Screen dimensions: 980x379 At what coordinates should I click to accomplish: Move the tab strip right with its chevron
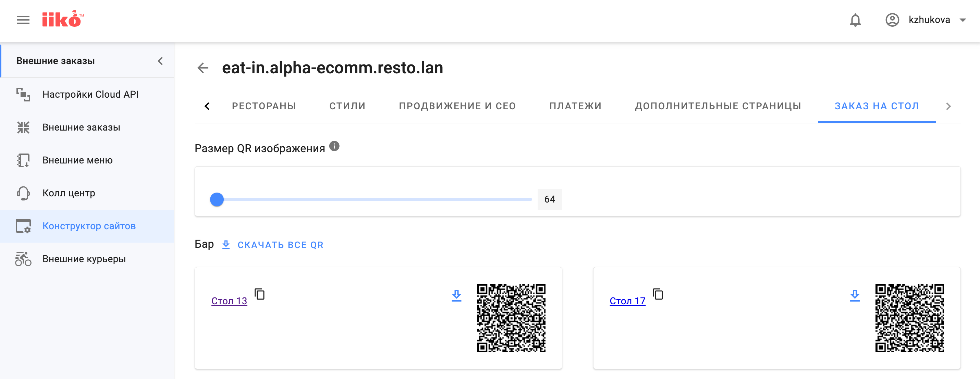[x=948, y=106]
